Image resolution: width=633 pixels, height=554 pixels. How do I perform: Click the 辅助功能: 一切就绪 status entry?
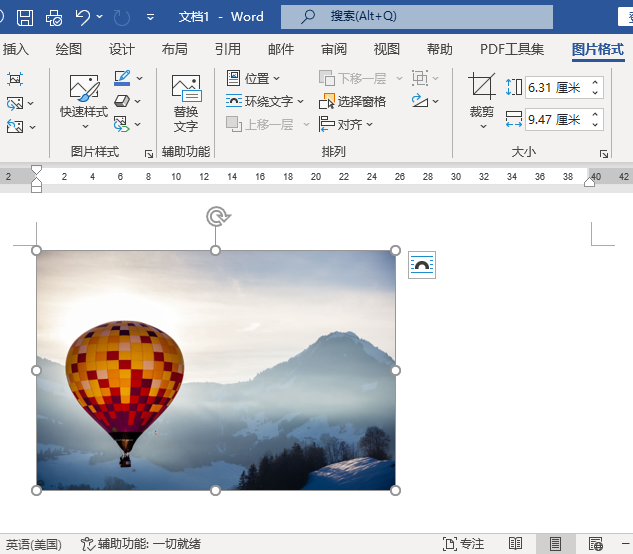[x=140, y=544]
